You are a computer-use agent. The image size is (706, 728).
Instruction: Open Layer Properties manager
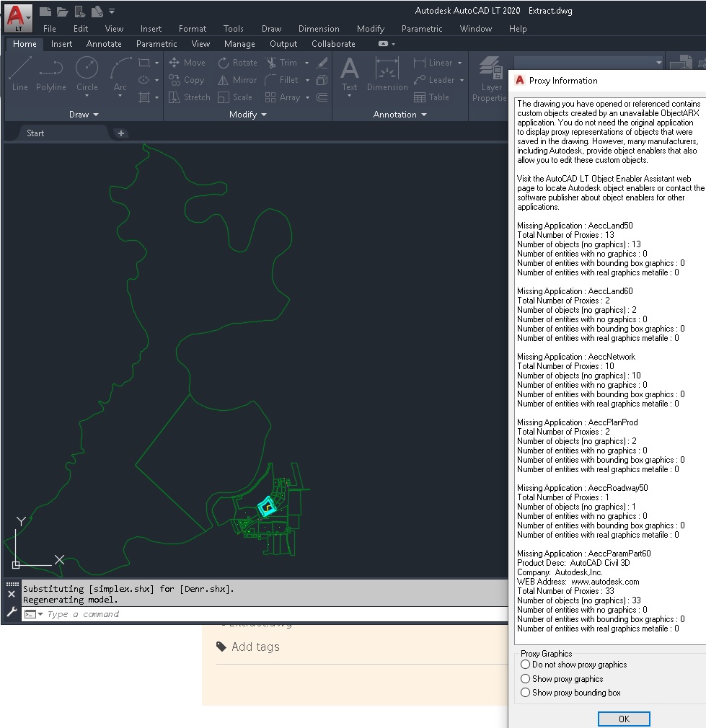pyautogui.click(x=490, y=79)
